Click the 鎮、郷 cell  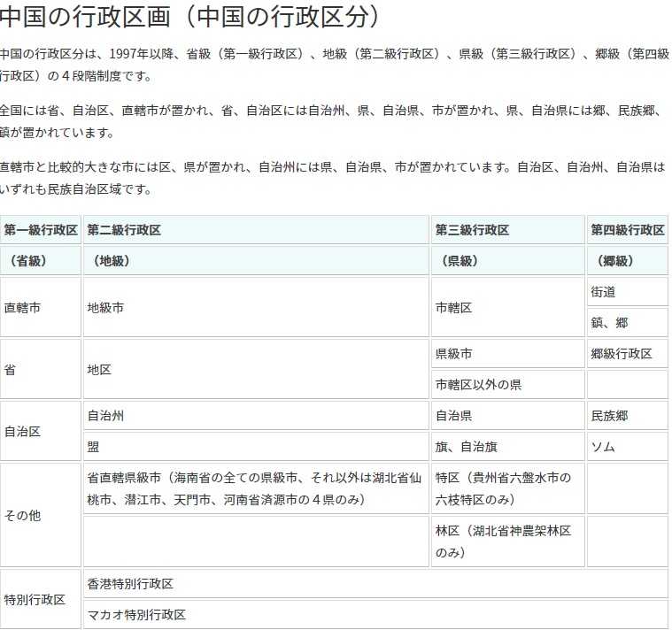point(628,322)
